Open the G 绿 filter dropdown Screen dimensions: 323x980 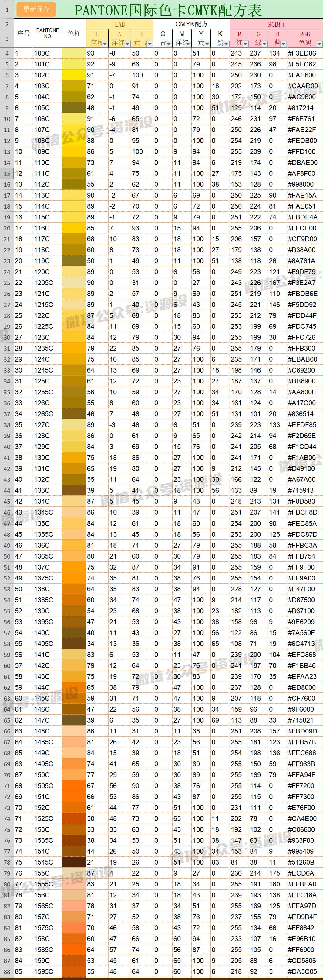pyautogui.click(x=265, y=44)
